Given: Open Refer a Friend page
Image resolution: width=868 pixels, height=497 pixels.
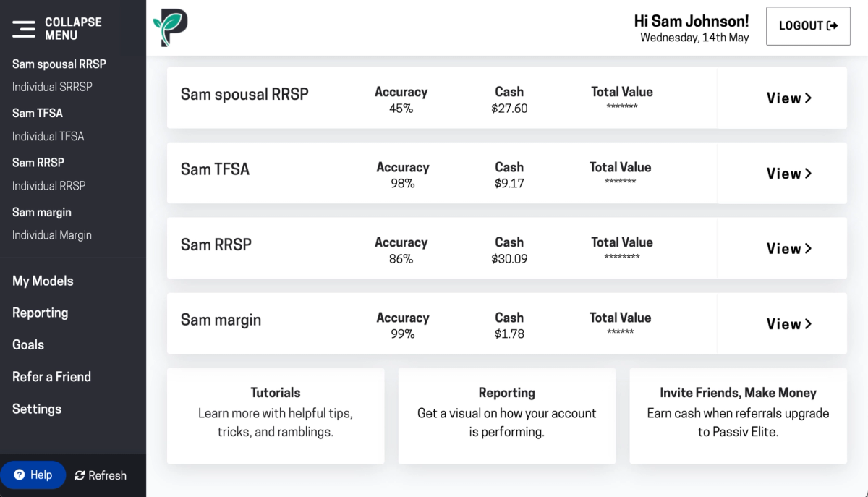Looking at the screenshot, I should click(51, 376).
